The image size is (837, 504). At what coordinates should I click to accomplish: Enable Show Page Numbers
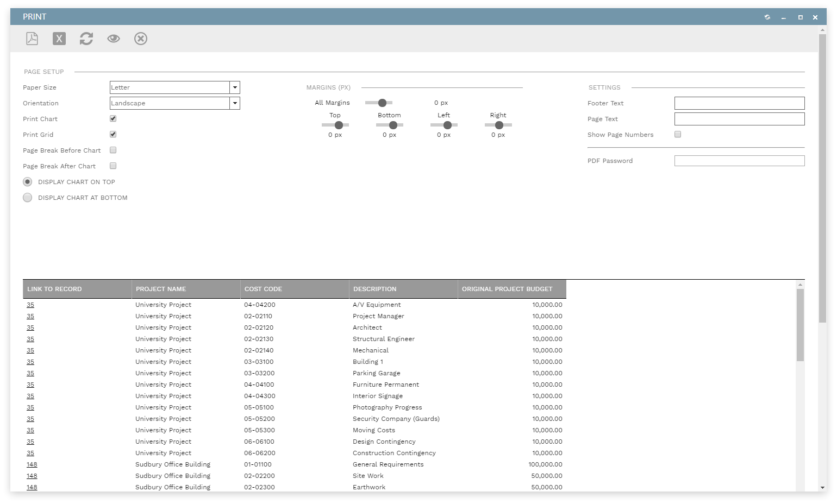(677, 134)
